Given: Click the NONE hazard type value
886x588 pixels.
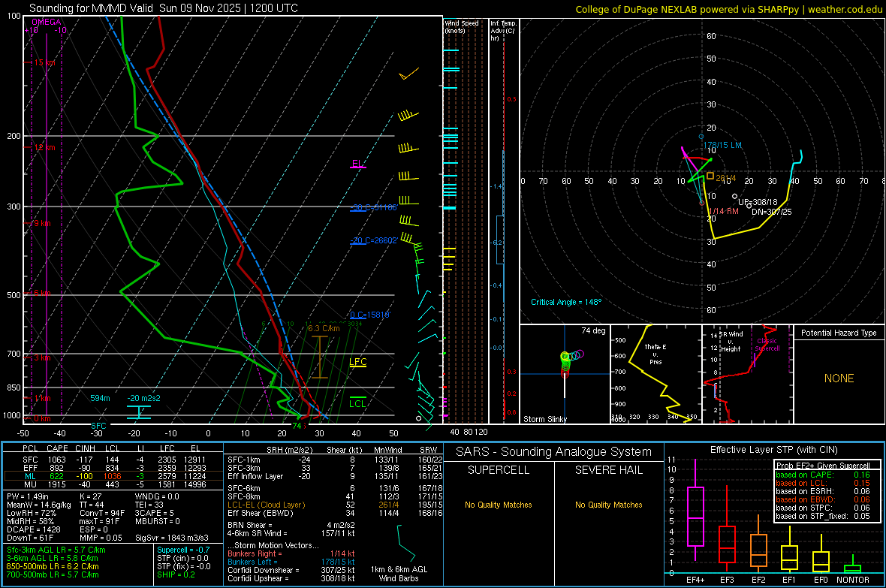Looking at the screenshot, I should 839,378.
